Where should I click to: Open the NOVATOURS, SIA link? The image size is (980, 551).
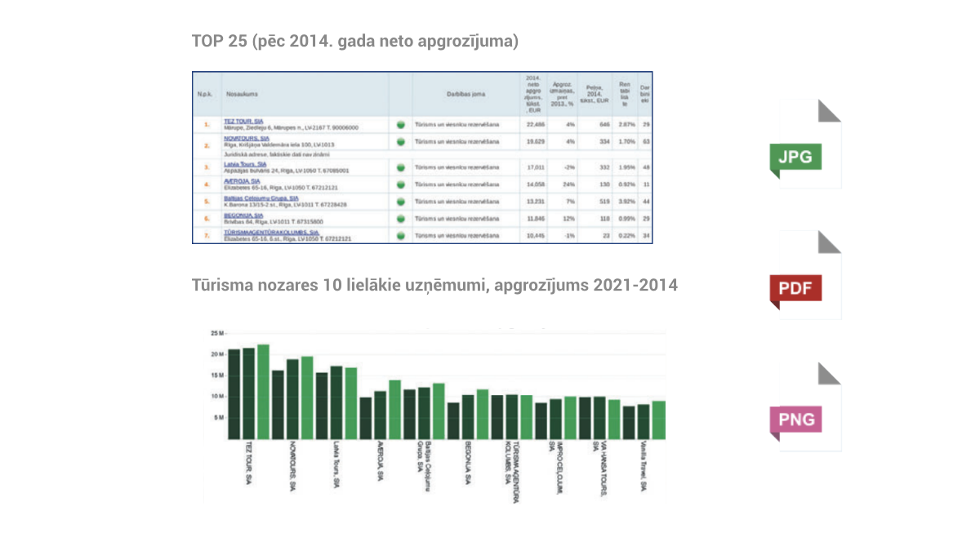tap(247, 139)
